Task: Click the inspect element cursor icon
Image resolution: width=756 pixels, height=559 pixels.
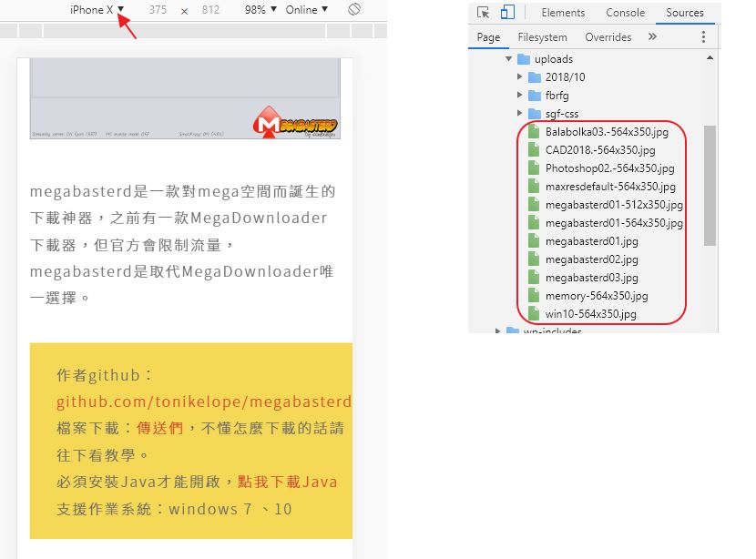Action: point(484,13)
